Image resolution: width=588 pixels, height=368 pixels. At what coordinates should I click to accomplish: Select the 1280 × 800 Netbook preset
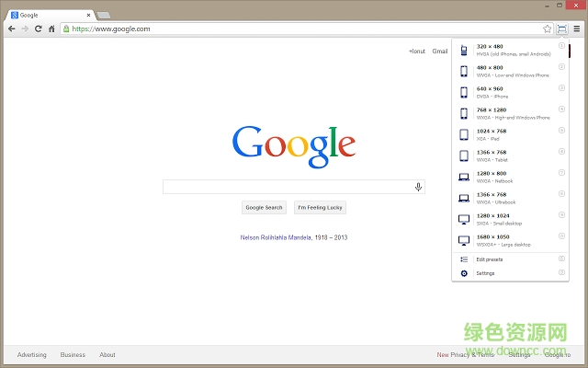(x=511, y=177)
